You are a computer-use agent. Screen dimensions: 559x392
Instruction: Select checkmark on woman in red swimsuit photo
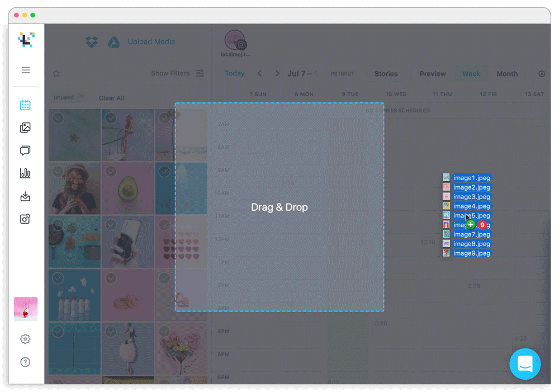(111, 117)
